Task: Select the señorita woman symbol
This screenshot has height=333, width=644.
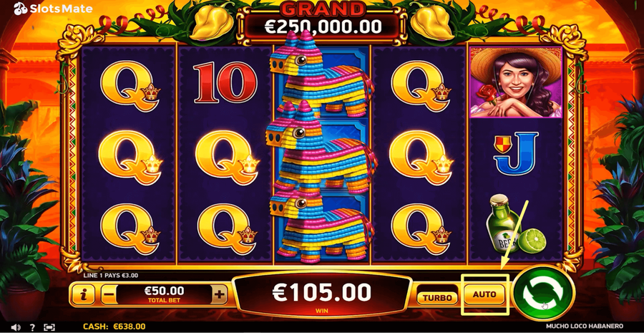Action: tap(516, 82)
